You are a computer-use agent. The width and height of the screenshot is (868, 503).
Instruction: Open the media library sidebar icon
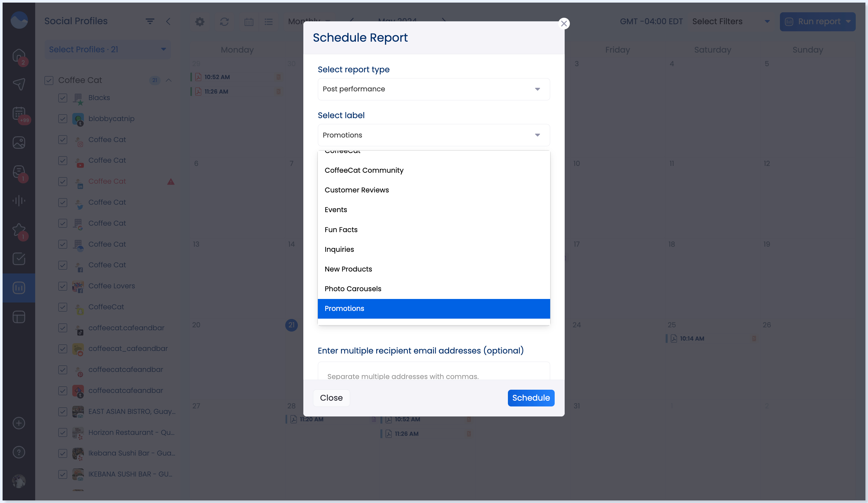(x=19, y=143)
